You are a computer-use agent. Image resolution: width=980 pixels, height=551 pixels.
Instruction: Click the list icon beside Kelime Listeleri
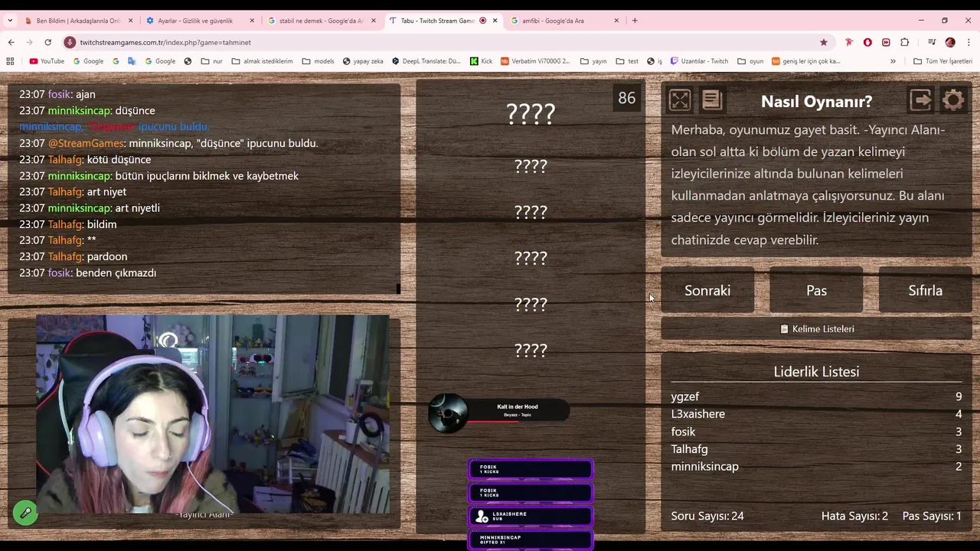pyautogui.click(x=784, y=329)
